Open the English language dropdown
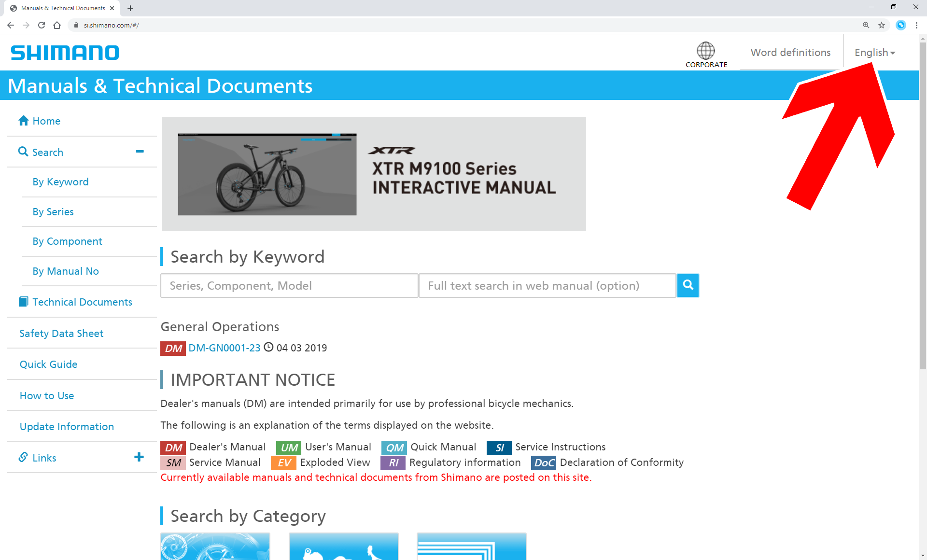This screenshot has height=560, width=927. [x=874, y=53]
